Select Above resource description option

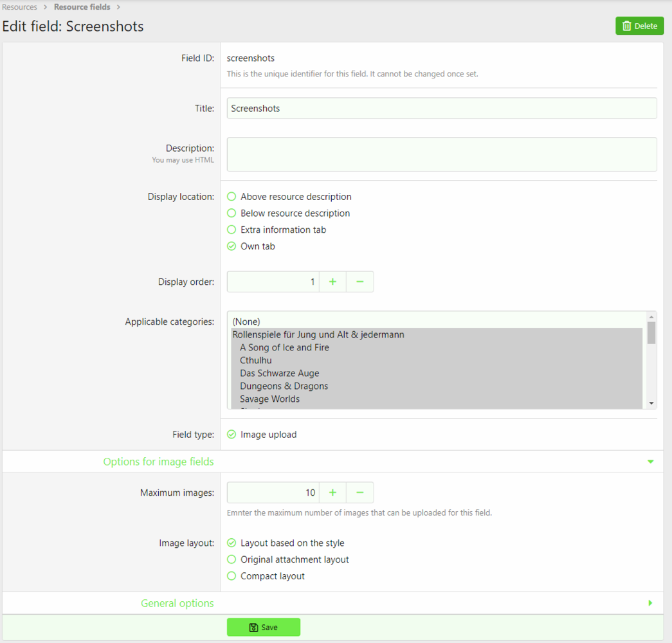(289, 196)
